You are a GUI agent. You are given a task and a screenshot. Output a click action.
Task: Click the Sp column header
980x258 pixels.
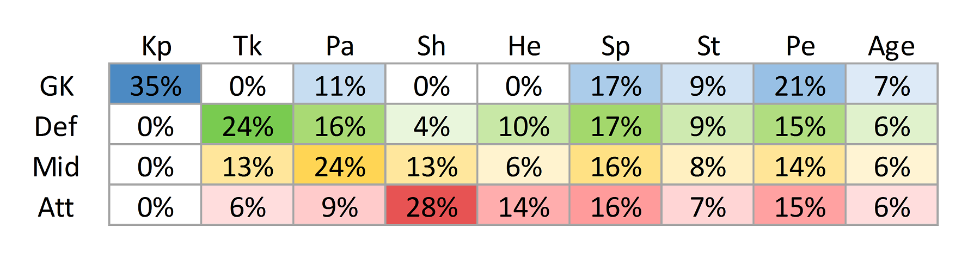(616, 47)
